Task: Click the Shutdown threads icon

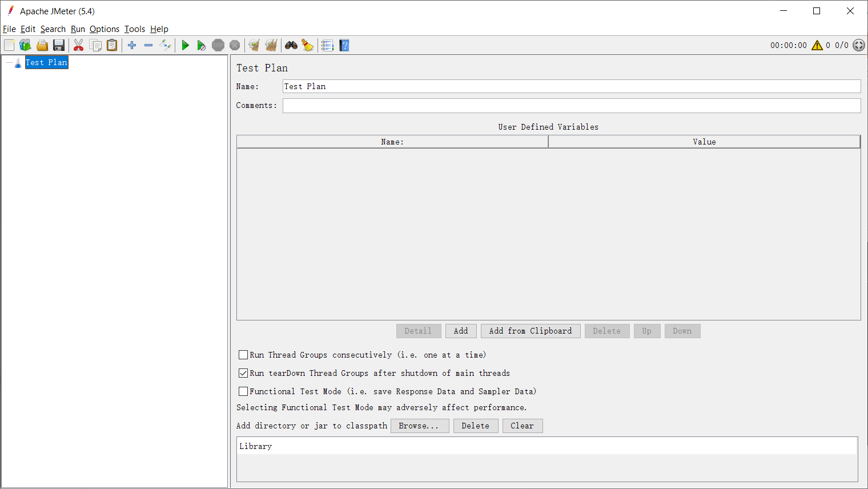Action: coord(235,45)
